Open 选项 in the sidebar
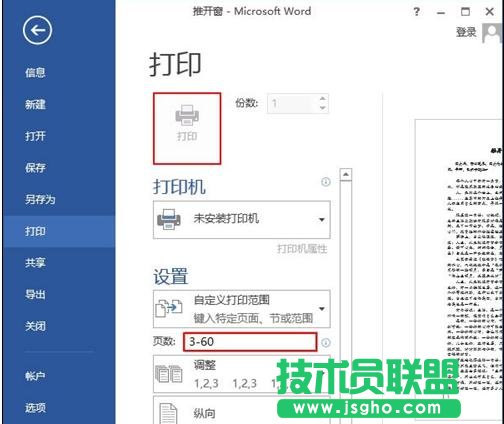Viewport: 504px width, 424px height. point(35,407)
